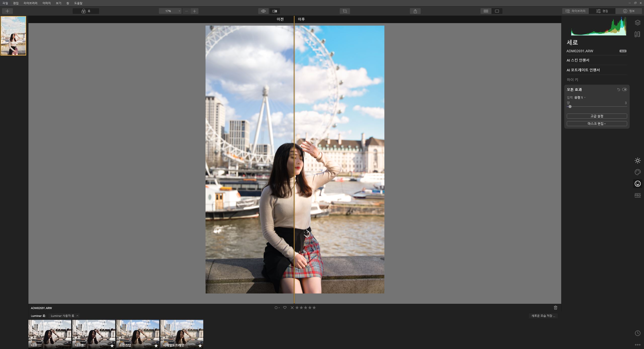The height and width of the screenshot is (349, 644).
Task: Open the PRO tools category
Action: pos(637,195)
